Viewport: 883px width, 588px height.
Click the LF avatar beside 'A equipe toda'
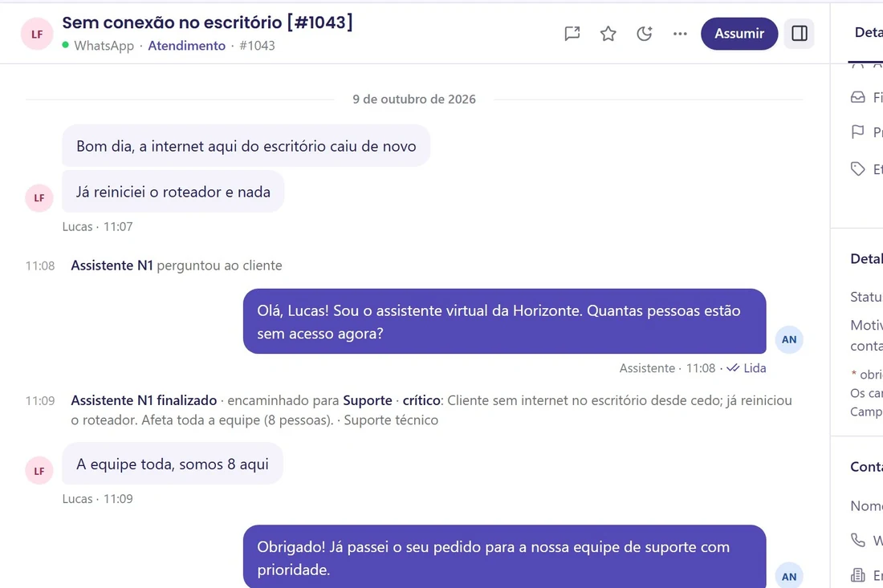39,471
